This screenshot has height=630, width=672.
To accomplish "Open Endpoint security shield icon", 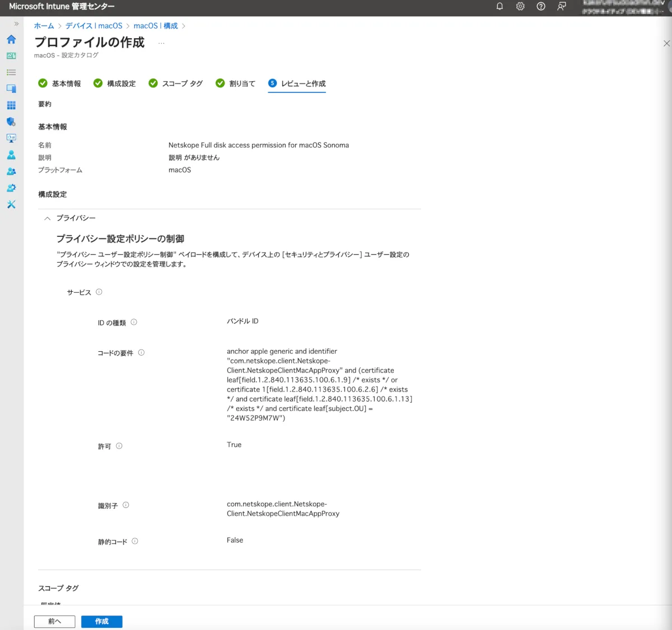I will (11, 122).
